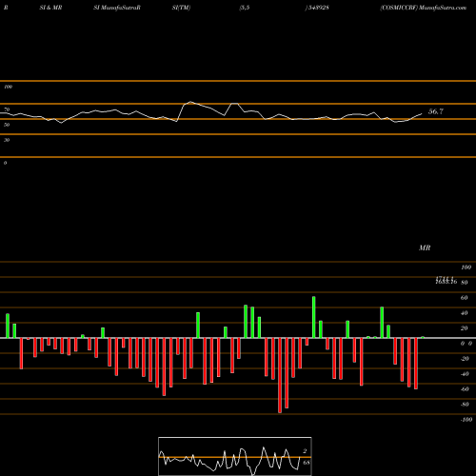
Task: Click the MR label above the bar chart
Action: click(425, 248)
